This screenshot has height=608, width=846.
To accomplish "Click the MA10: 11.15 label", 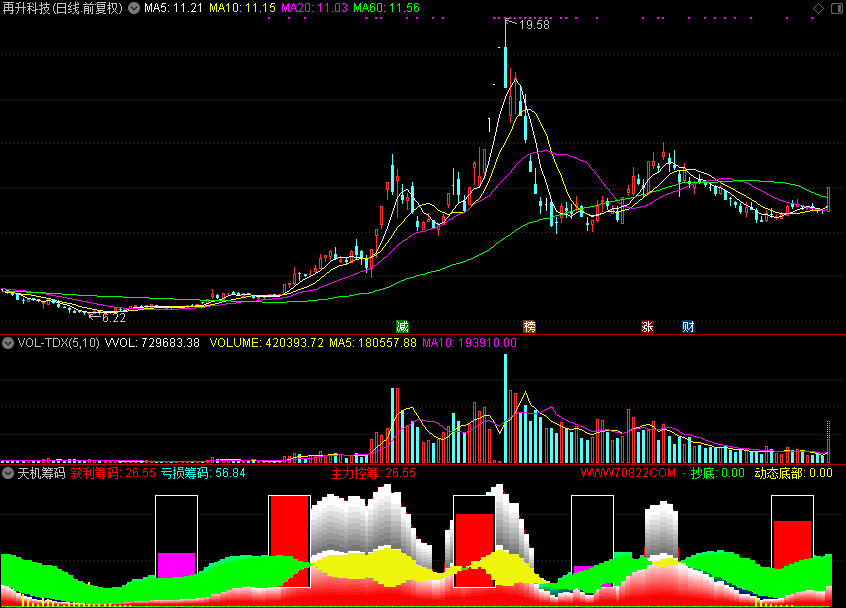I will 242,8.
